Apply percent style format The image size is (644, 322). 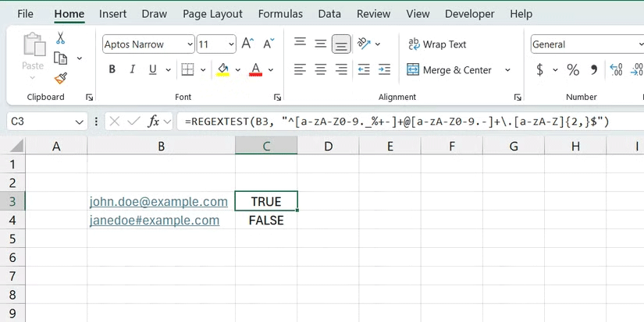click(573, 70)
